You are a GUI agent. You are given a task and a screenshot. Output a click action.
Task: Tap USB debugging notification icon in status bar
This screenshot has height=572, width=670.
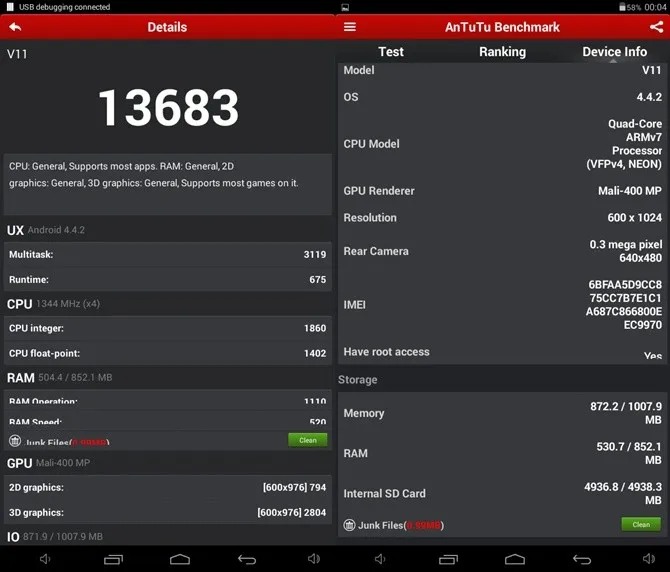pos(10,7)
